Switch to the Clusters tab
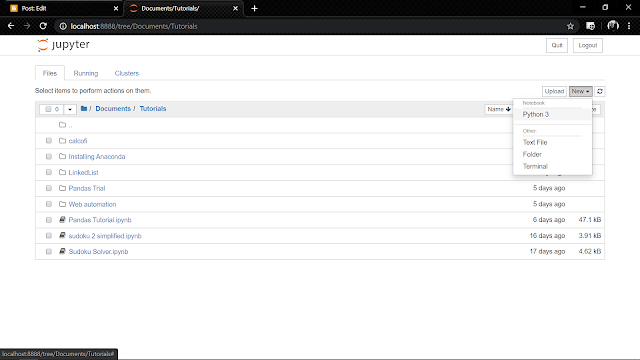Image resolution: width=640 pixels, height=360 pixels. 127,73
